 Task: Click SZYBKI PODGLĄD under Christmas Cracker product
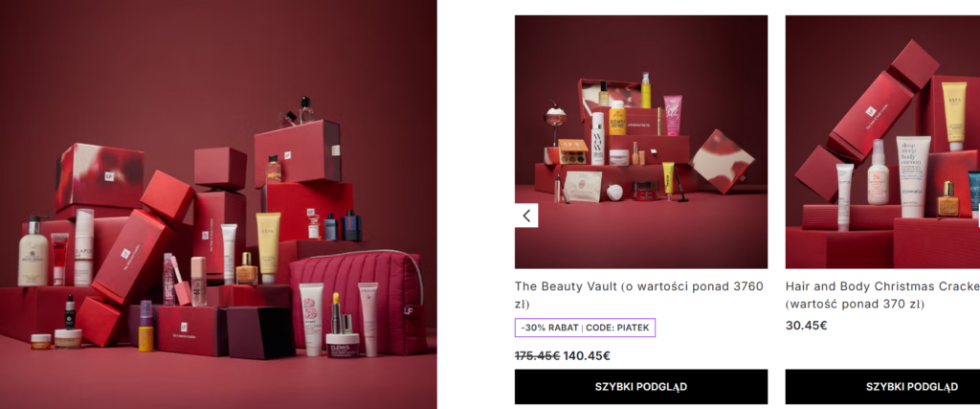(x=882, y=386)
